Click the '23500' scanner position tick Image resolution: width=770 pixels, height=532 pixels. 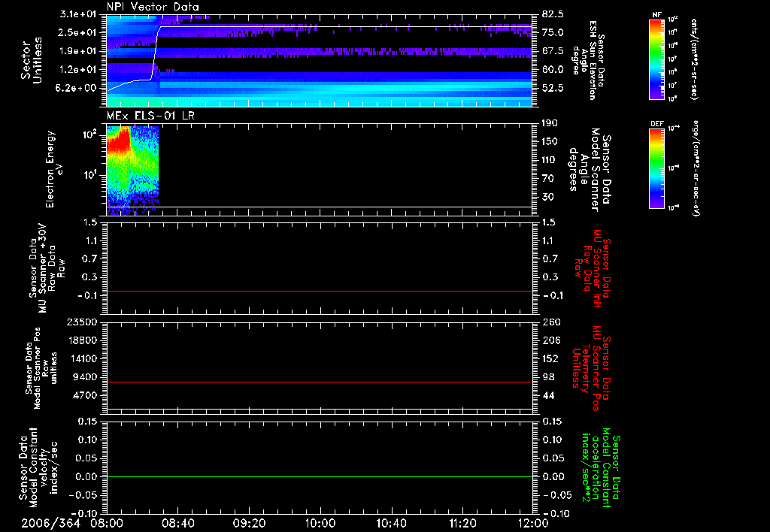[x=83, y=322]
